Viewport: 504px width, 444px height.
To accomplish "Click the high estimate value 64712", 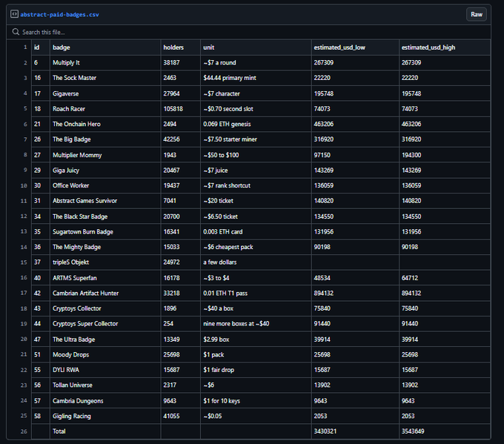I will 410,278.
